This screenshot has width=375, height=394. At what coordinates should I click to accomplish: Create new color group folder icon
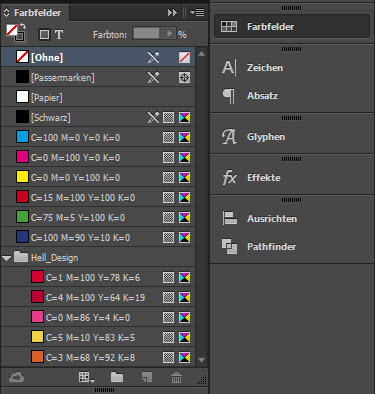(x=117, y=377)
